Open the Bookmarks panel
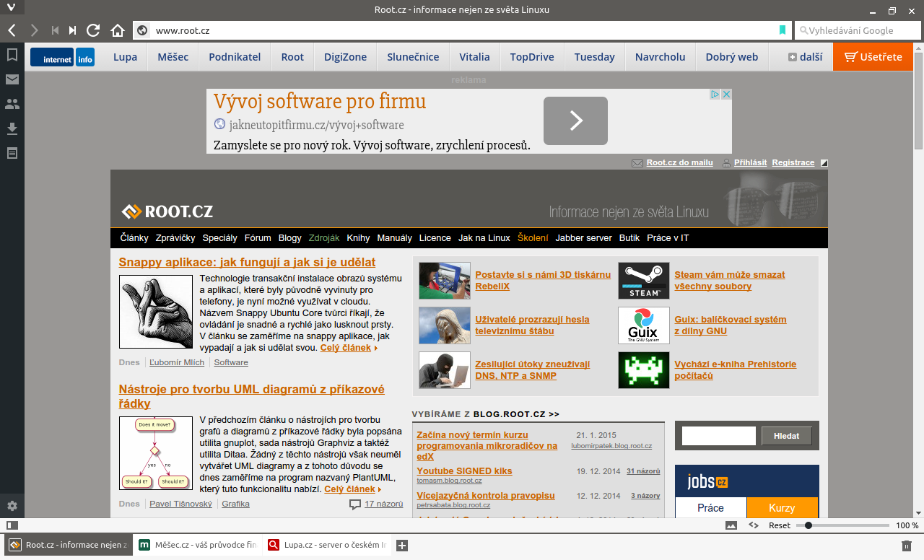 click(12, 55)
